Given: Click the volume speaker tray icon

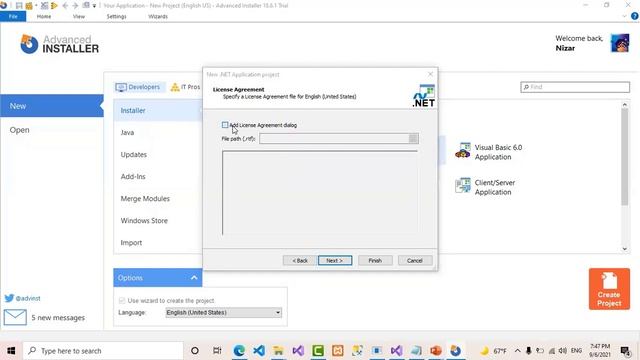Looking at the screenshot, I should coord(562,351).
